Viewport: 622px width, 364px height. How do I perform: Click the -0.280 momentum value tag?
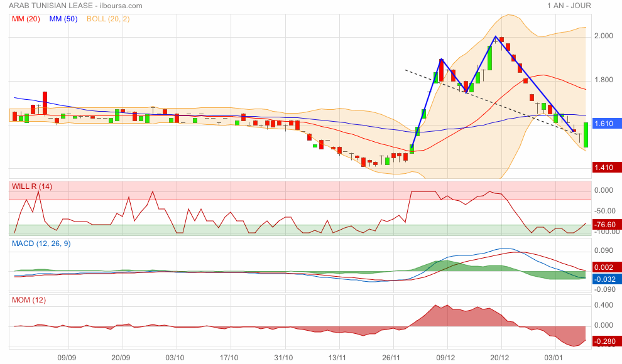pyautogui.click(x=606, y=341)
